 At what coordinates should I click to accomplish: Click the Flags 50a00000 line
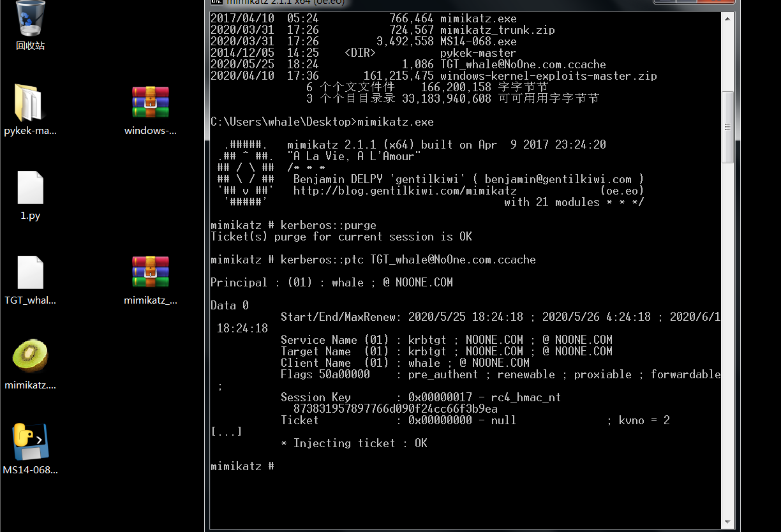coord(501,374)
